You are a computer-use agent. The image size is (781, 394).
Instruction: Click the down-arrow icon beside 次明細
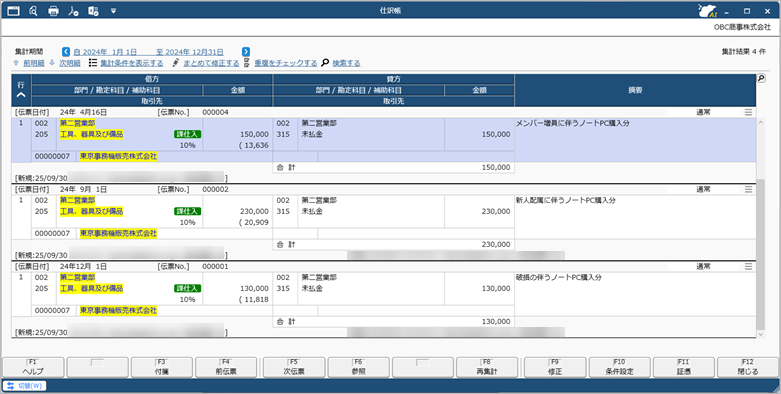[x=52, y=63]
